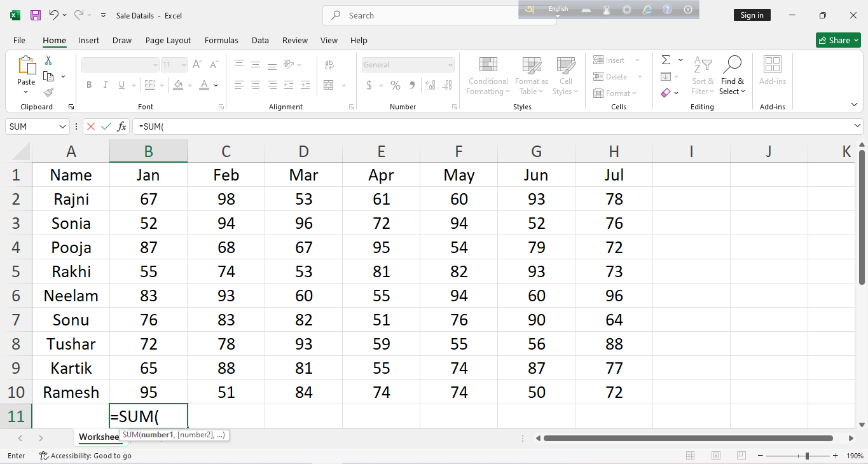
Task: Collapse the ribbon using the chevron
Action: coord(854,105)
